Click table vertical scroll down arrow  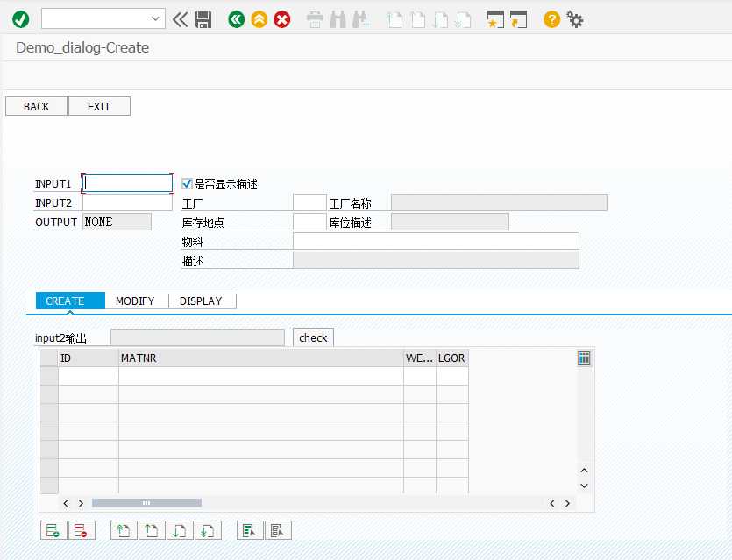(584, 486)
